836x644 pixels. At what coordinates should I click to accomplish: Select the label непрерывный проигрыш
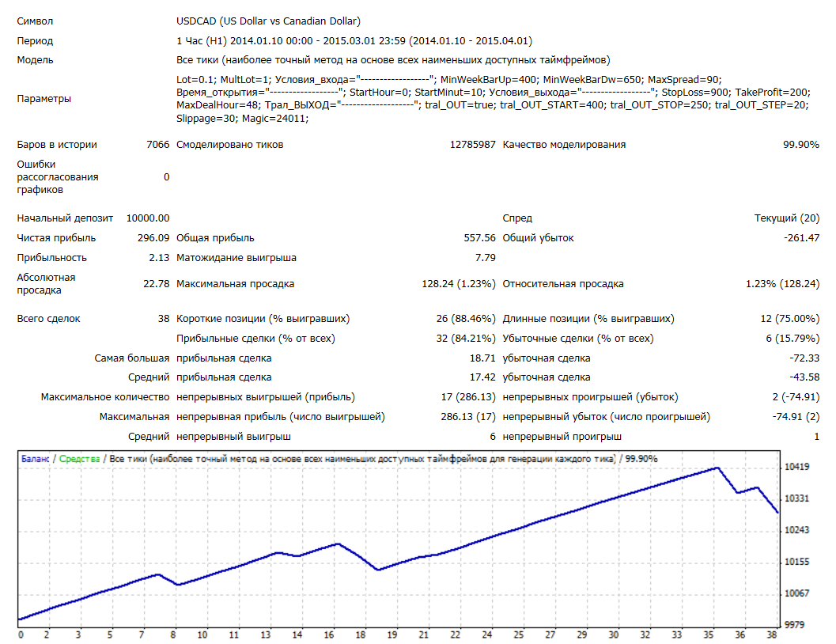tap(562, 437)
